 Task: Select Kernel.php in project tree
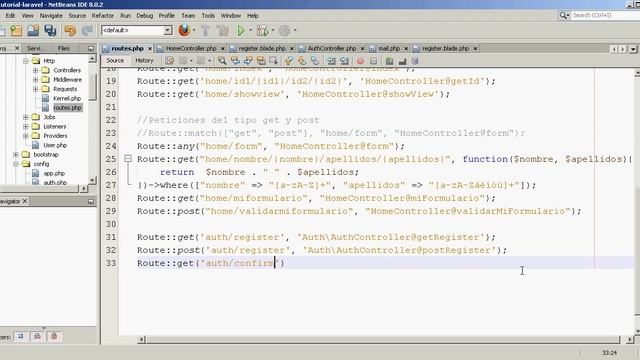point(67,98)
